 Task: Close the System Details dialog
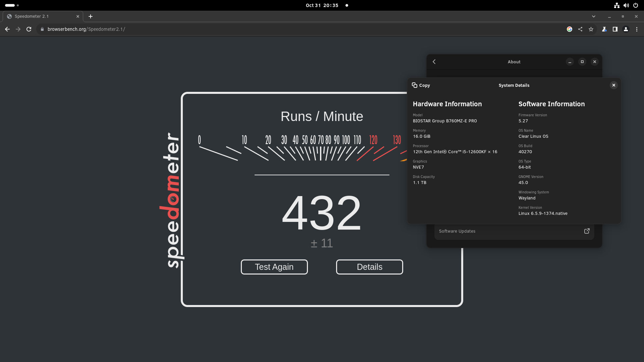click(x=614, y=85)
